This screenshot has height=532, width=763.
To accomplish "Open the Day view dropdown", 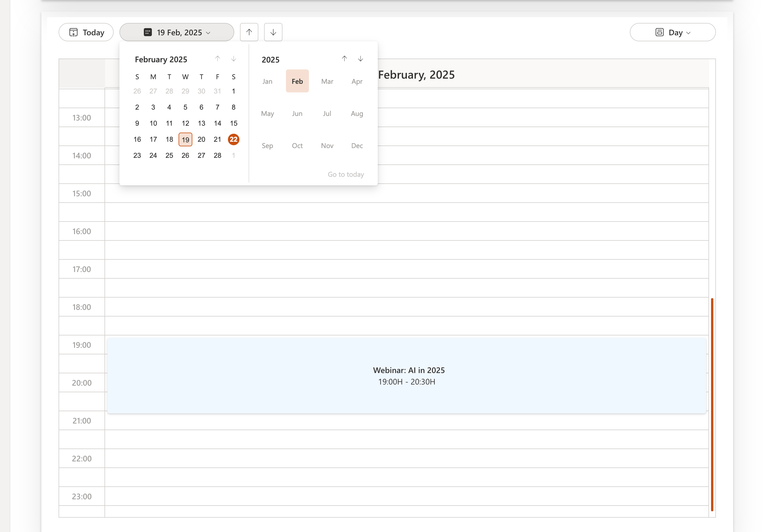I will (x=672, y=32).
